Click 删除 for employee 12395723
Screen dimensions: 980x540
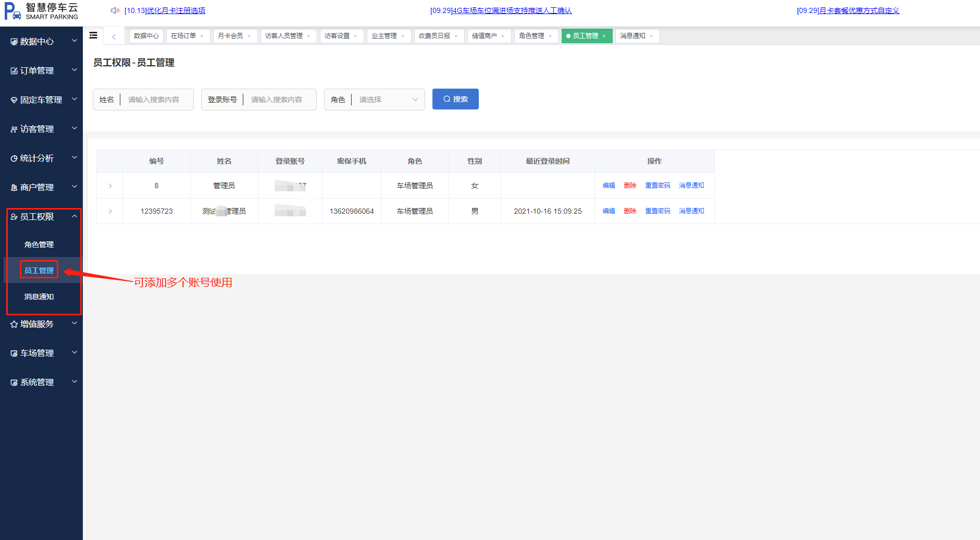[x=630, y=211]
